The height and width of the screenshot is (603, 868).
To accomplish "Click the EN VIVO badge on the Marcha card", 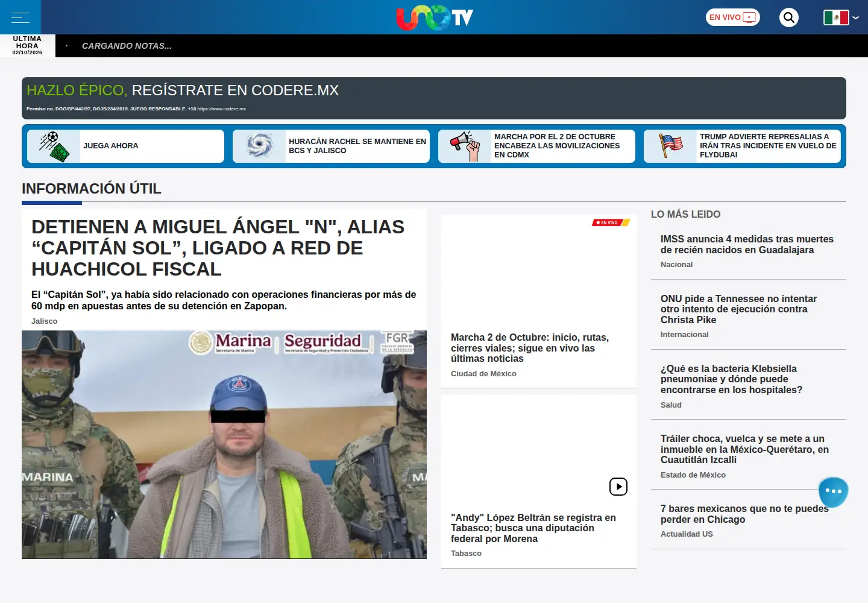I will [611, 223].
